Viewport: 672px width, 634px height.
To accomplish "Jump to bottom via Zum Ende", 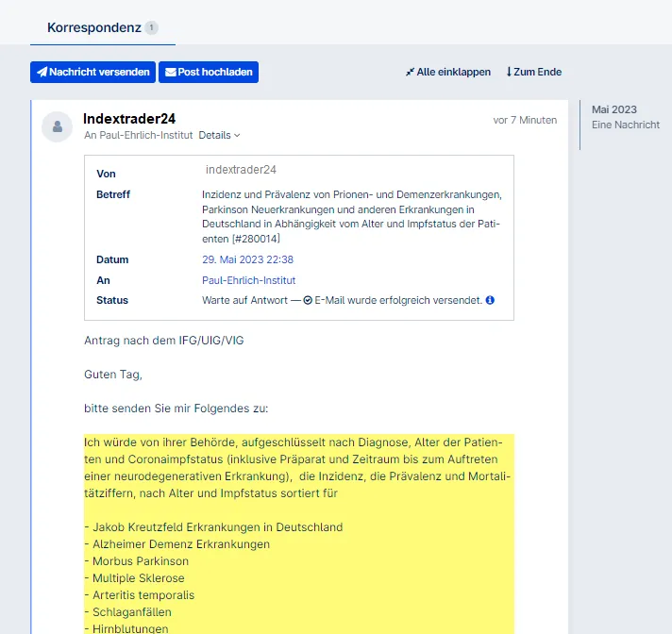I will click(x=533, y=72).
